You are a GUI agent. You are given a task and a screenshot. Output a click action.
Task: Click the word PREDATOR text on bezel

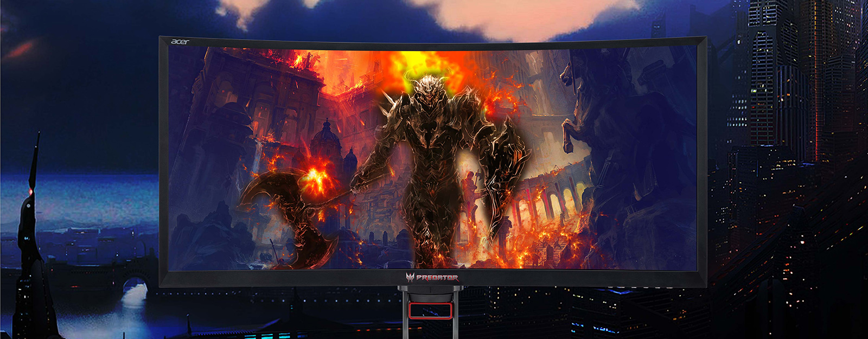[x=437, y=278]
